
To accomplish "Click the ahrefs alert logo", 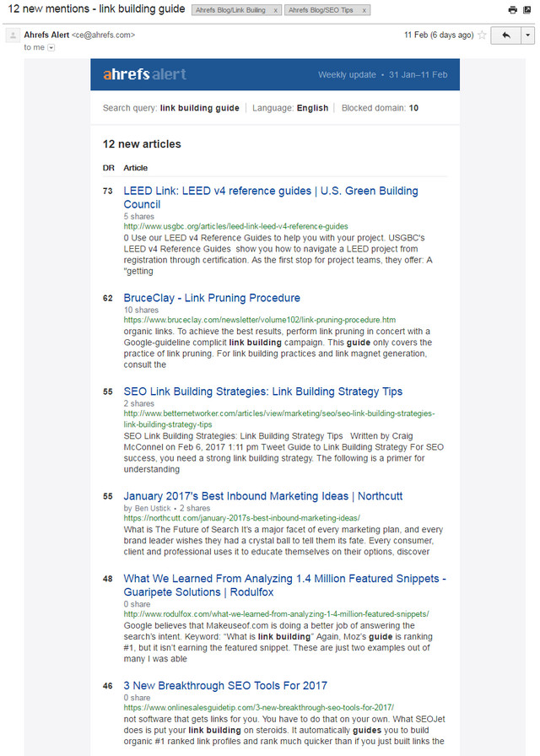I will tap(144, 74).
